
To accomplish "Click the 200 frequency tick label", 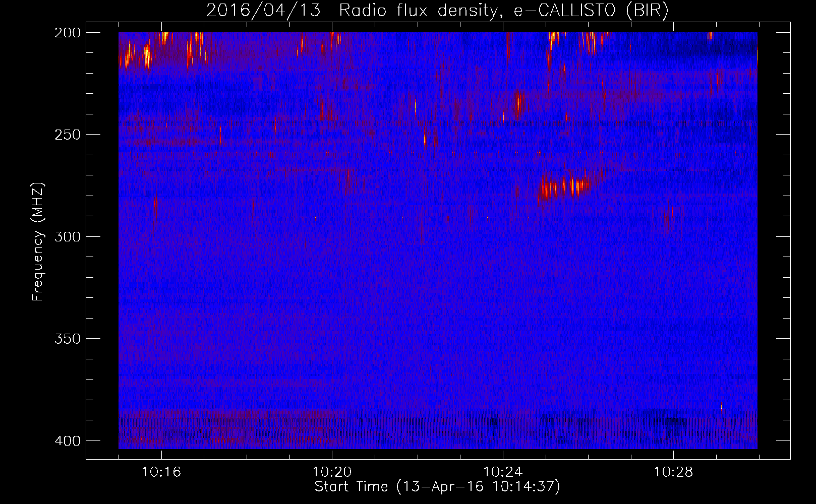I will tap(68, 33).
